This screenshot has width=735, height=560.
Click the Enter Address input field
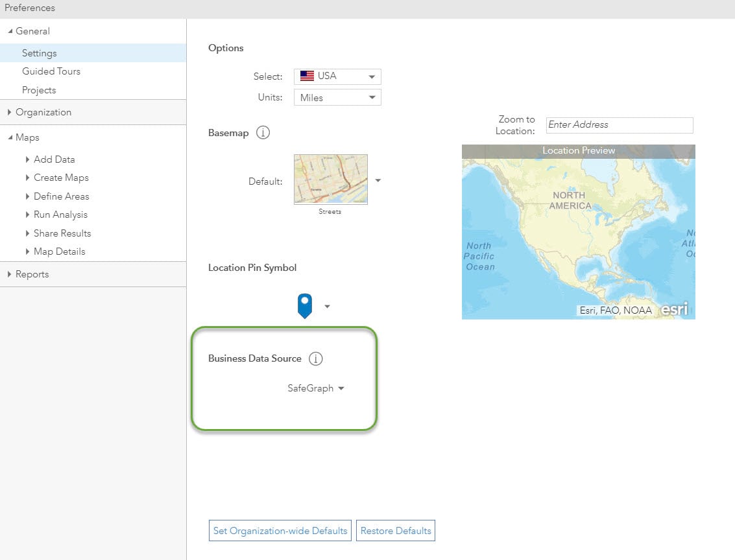tap(620, 125)
